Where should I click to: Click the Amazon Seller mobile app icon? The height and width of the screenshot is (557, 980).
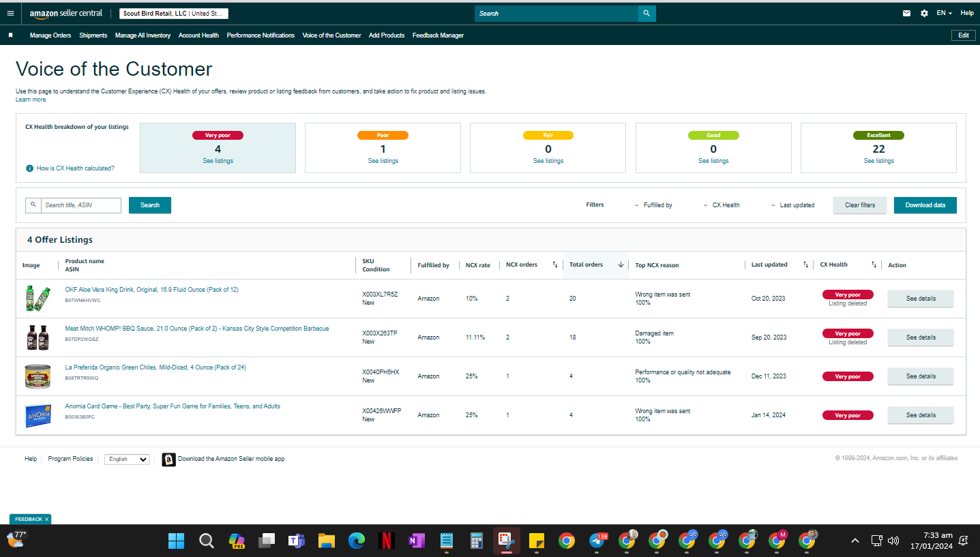[168, 460]
